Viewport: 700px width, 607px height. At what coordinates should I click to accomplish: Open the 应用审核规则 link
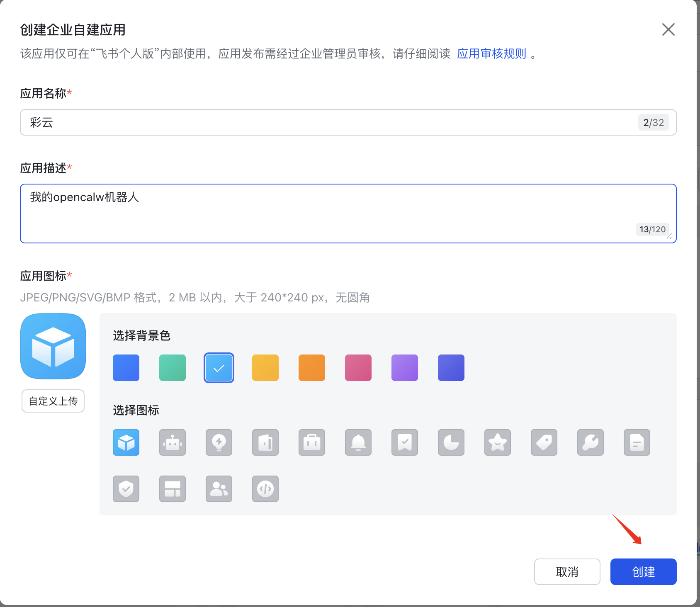[491, 53]
